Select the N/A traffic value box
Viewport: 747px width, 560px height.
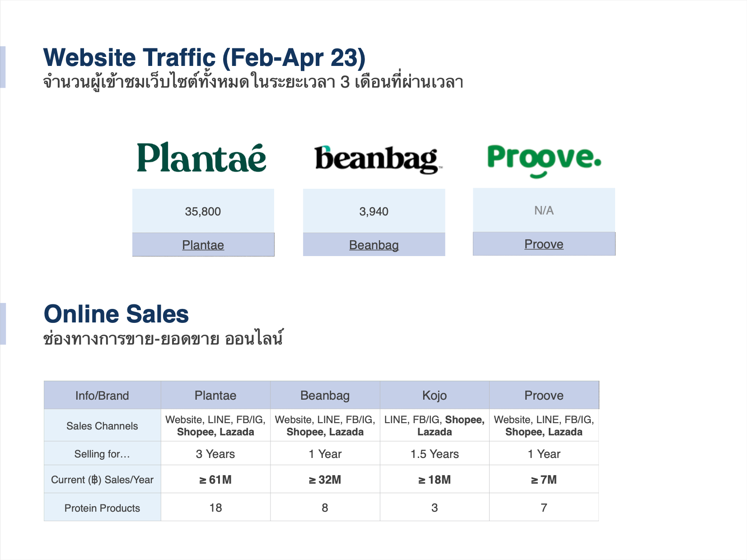(x=544, y=210)
